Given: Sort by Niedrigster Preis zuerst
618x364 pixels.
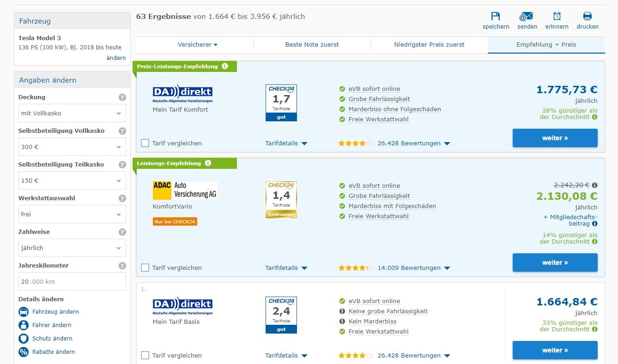Looking at the screenshot, I should (429, 45).
